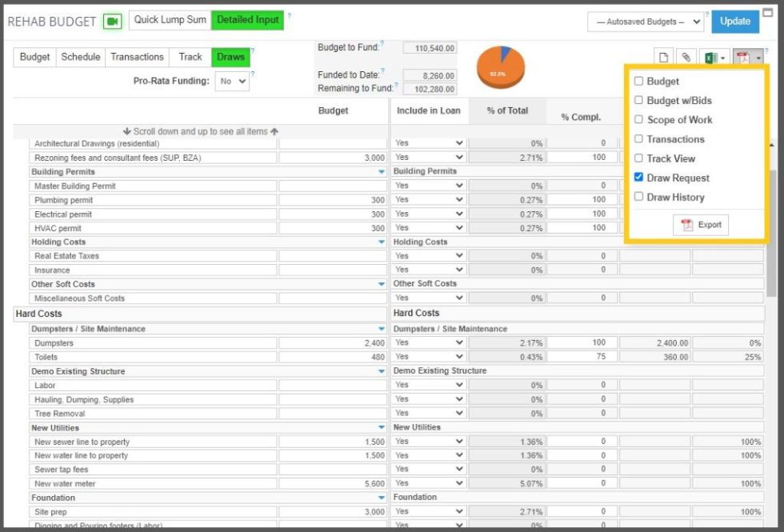Image resolution: width=784 pixels, height=532 pixels.
Task: Enable the Scope of Work checkbox
Action: tap(638, 119)
